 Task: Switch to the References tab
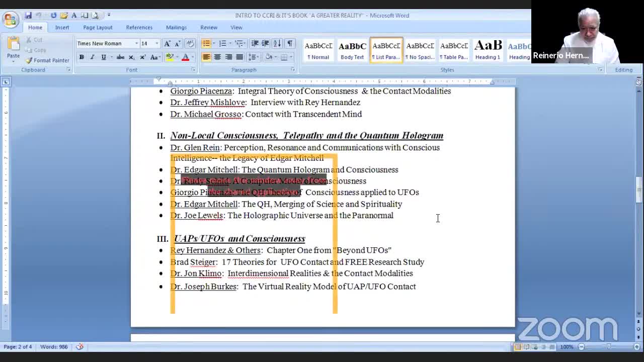(139, 28)
